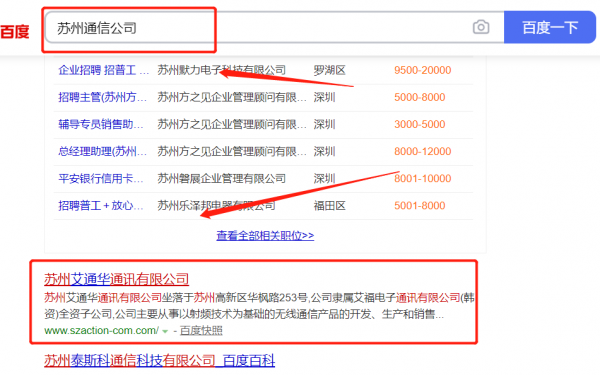Viewport: 600px width, 375px height.
Task: Open the 招聘主管(苏州方 job listing
Action: (102, 97)
